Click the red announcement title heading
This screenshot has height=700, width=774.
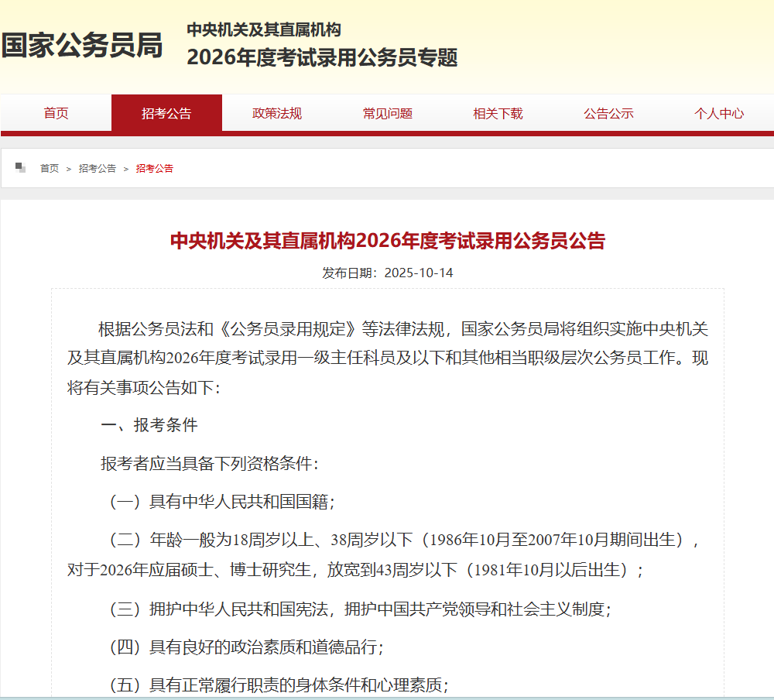(x=387, y=241)
